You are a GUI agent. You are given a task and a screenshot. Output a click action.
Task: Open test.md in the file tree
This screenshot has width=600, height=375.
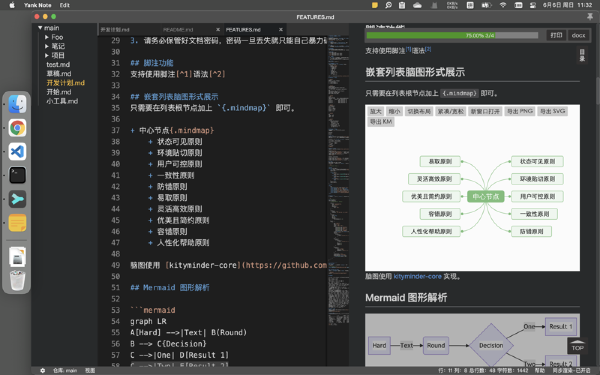pyautogui.click(x=58, y=65)
